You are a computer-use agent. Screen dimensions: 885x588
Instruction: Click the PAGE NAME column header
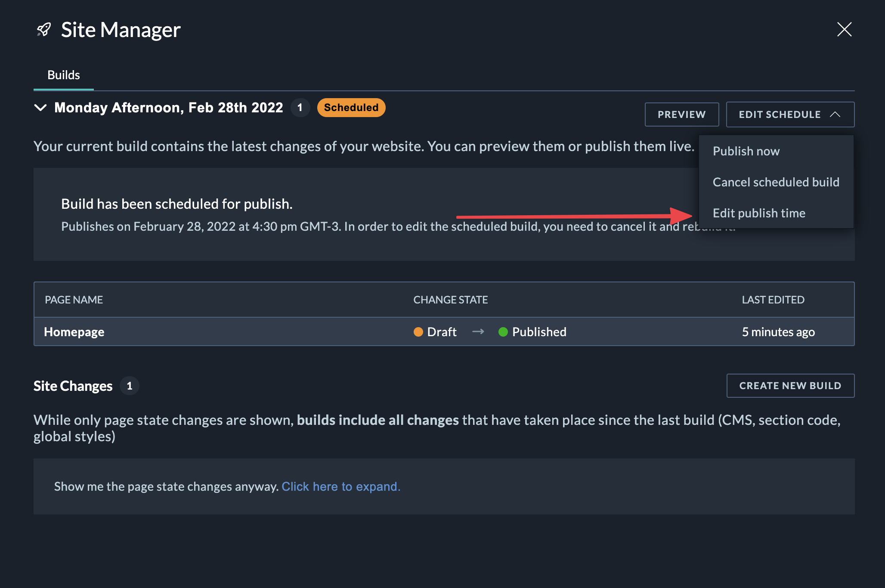[x=74, y=300]
